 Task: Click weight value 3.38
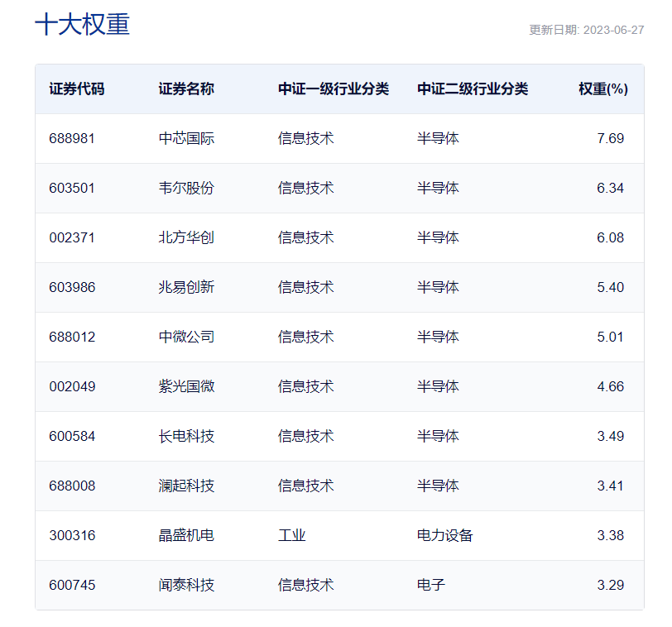(x=611, y=536)
